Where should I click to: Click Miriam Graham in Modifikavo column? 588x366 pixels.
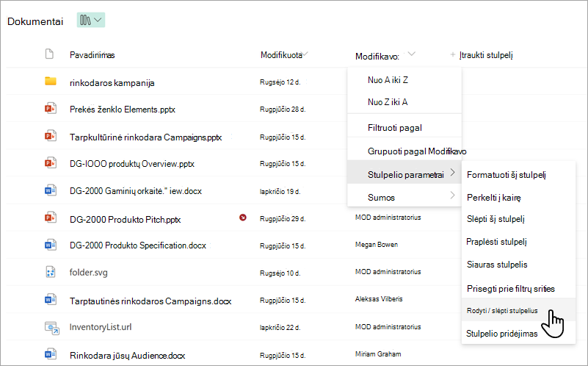[378, 354]
